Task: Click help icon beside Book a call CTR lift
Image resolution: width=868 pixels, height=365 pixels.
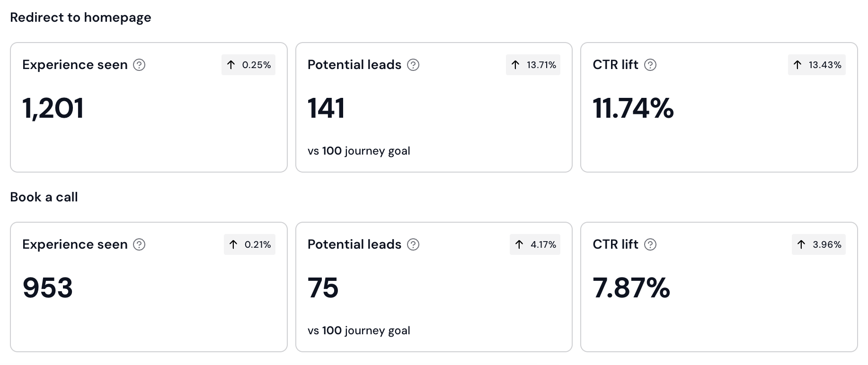Action: click(x=650, y=244)
